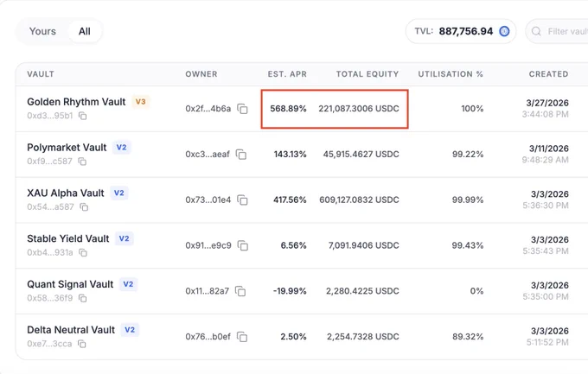Click the 2.50% APR value
This screenshot has height=374, width=588.
294,337
